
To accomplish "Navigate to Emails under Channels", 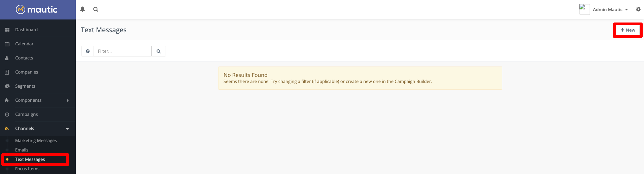I will 22,150.
